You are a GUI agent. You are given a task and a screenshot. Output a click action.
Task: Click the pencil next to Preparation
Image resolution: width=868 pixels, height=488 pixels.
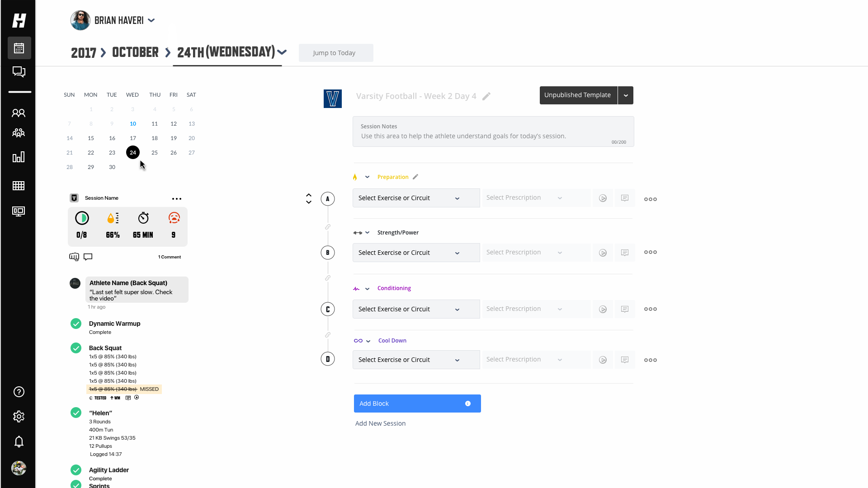(x=415, y=177)
